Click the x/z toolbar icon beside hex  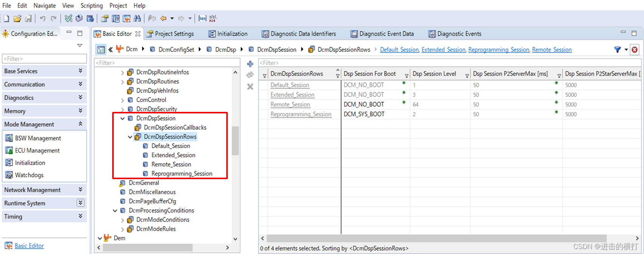click(x=213, y=18)
